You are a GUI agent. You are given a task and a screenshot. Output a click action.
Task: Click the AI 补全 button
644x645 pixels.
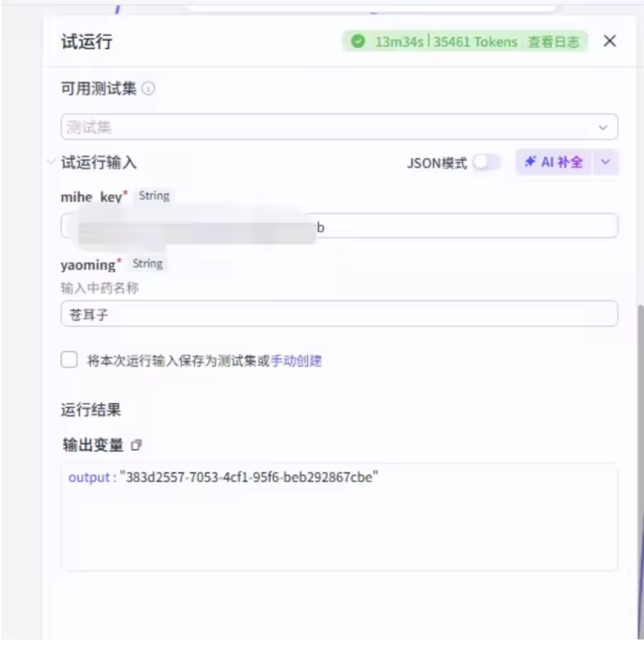point(555,163)
